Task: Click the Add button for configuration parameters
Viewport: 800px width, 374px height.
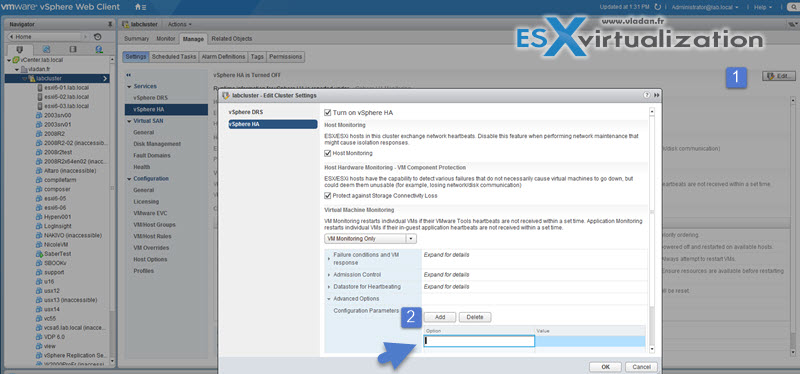Action: point(439,317)
